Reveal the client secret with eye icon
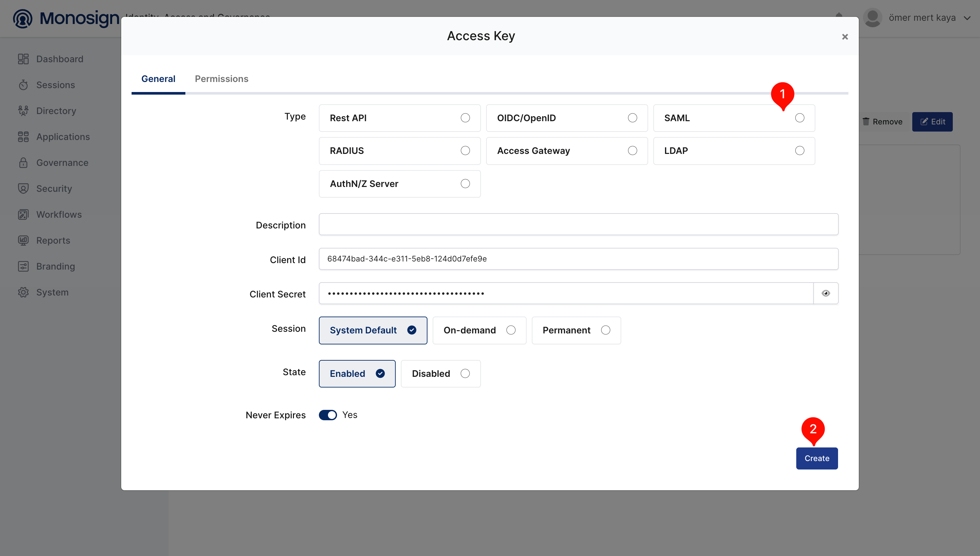Viewport: 980px width, 556px height. point(826,293)
